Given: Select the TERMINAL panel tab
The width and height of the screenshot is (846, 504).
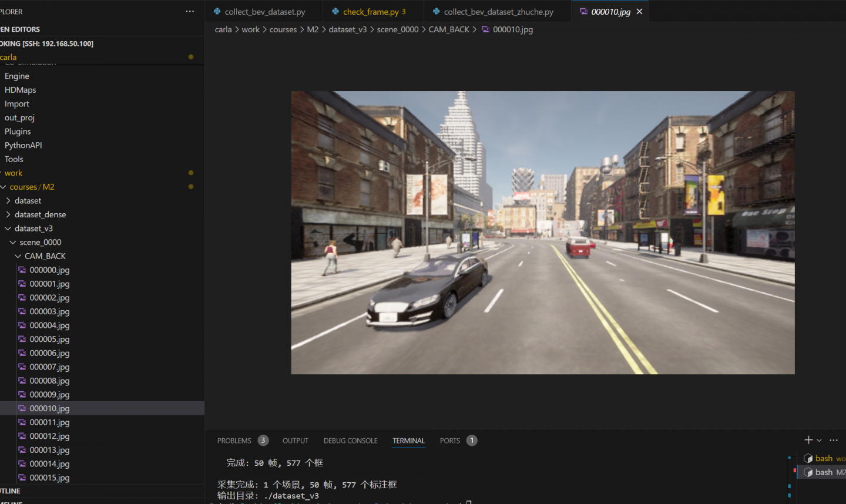Looking at the screenshot, I should tap(408, 441).
